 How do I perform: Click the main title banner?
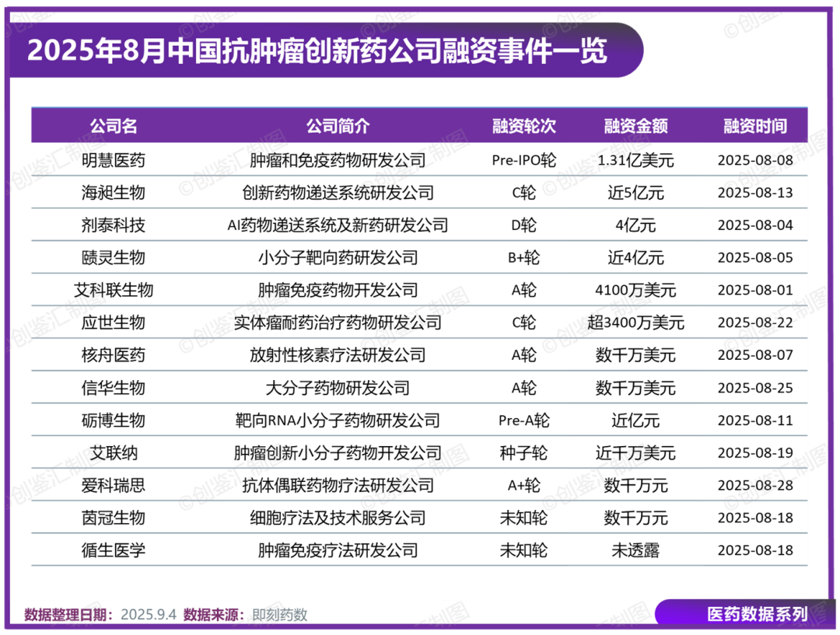click(317, 51)
